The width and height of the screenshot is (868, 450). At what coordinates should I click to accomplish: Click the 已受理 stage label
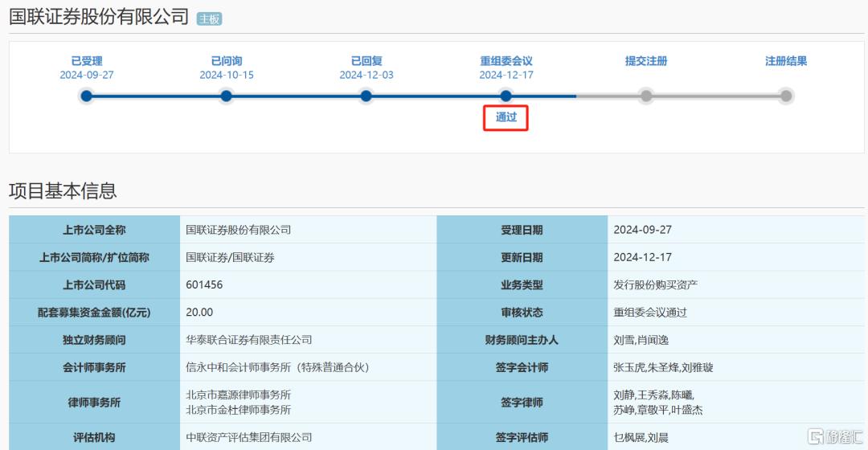point(87,61)
